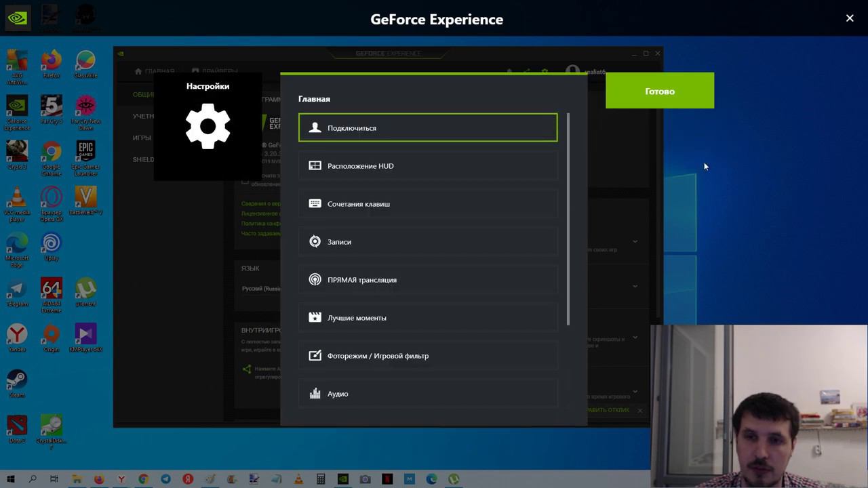Viewport: 868px width, 488px height.
Task: Click the green Готово button
Action: pyautogui.click(x=660, y=91)
